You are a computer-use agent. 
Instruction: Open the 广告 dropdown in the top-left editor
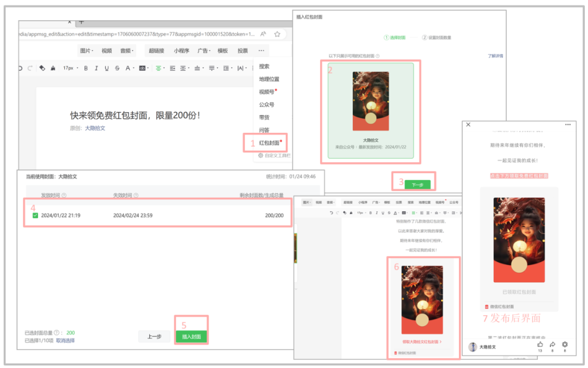tap(204, 51)
